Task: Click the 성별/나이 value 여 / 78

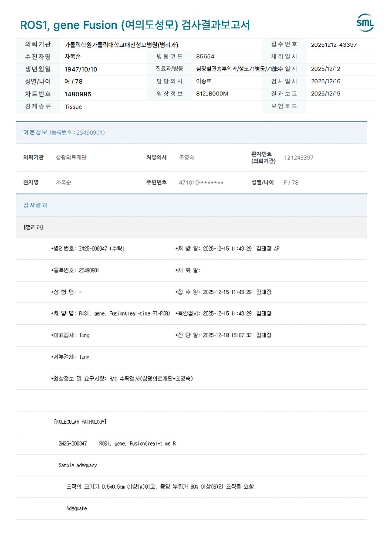Action: coord(74,82)
